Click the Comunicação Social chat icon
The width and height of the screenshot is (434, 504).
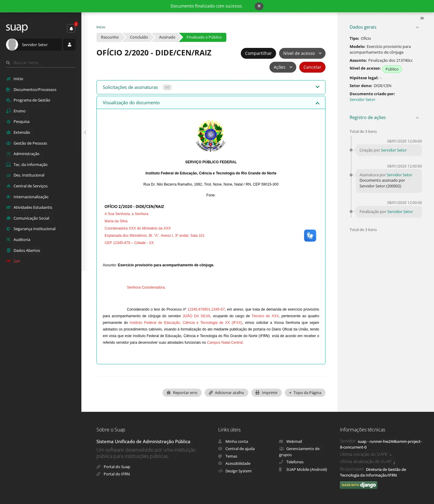coord(8,218)
